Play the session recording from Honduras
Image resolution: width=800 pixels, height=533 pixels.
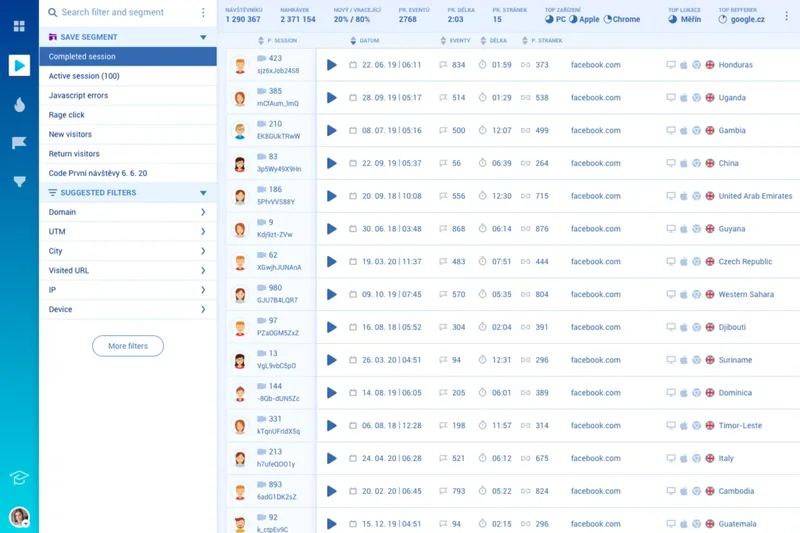coord(332,65)
